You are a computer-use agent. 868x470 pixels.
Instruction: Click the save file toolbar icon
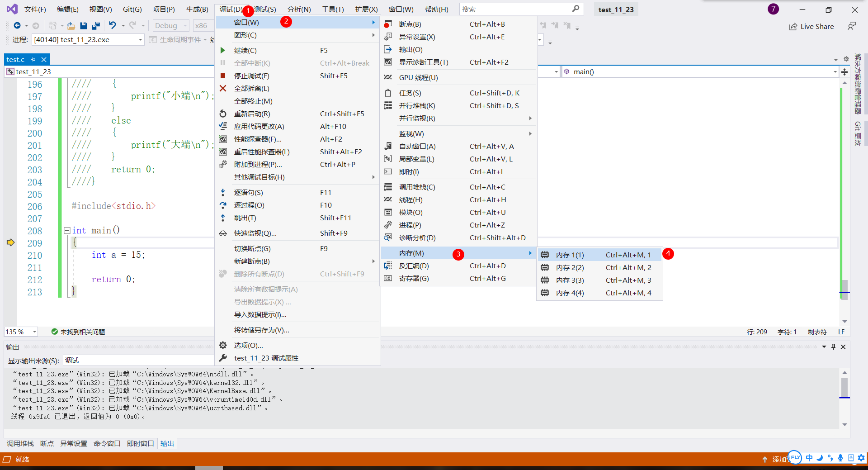pyautogui.click(x=83, y=26)
